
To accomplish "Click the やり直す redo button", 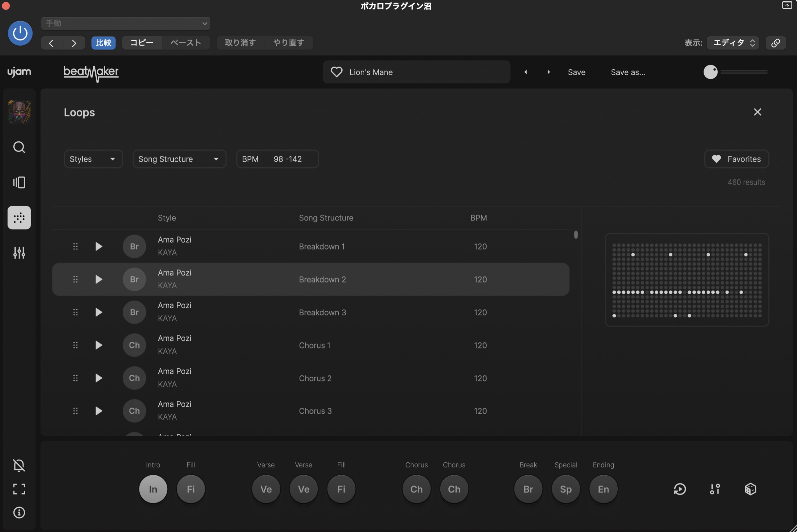I will [289, 43].
